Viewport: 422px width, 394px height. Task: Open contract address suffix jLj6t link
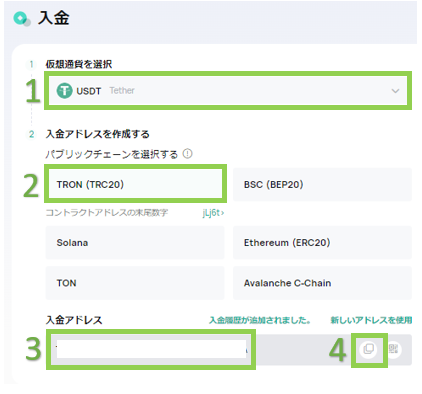point(213,213)
